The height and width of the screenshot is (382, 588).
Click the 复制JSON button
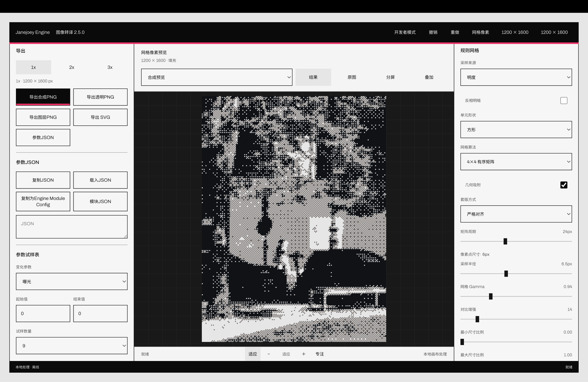click(43, 180)
